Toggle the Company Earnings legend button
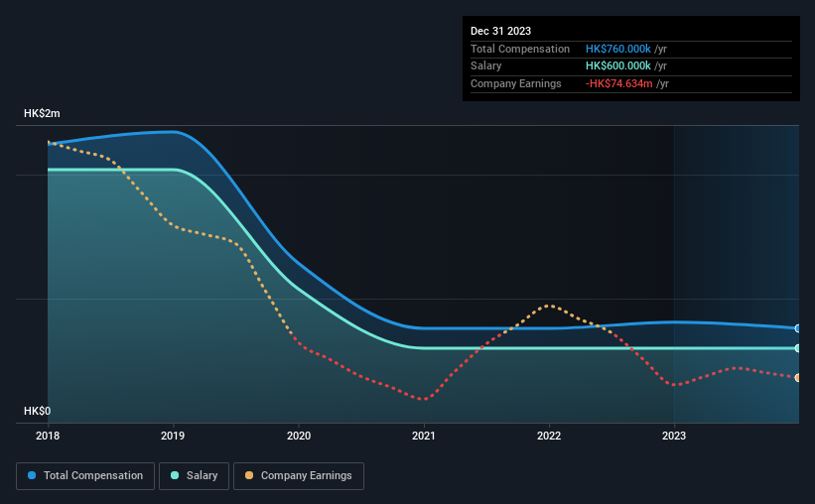815x504 pixels. (x=299, y=476)
